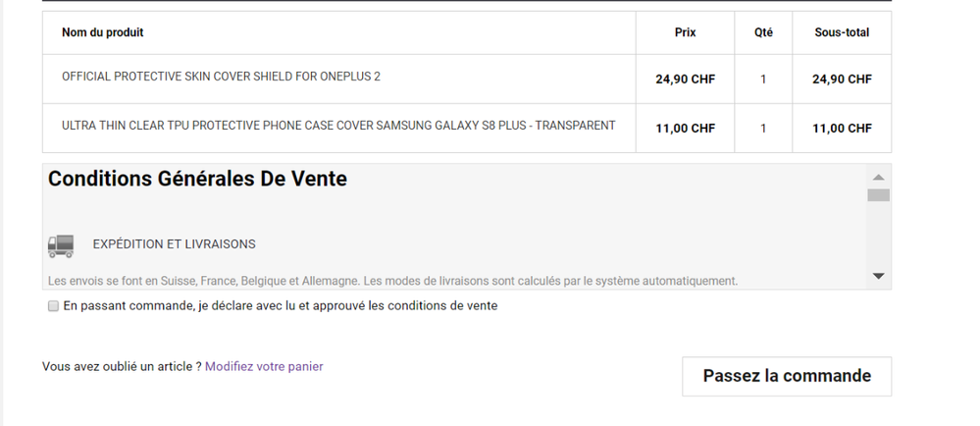
Task: Click the OnePlus 2 quantity value
Action: (x=763, y=80)
